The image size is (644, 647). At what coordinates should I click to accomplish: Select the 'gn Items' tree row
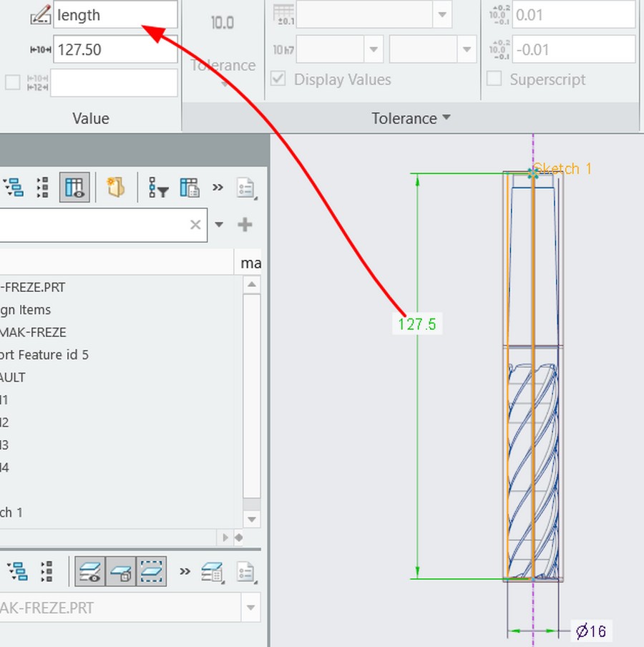tap(25, 310)
